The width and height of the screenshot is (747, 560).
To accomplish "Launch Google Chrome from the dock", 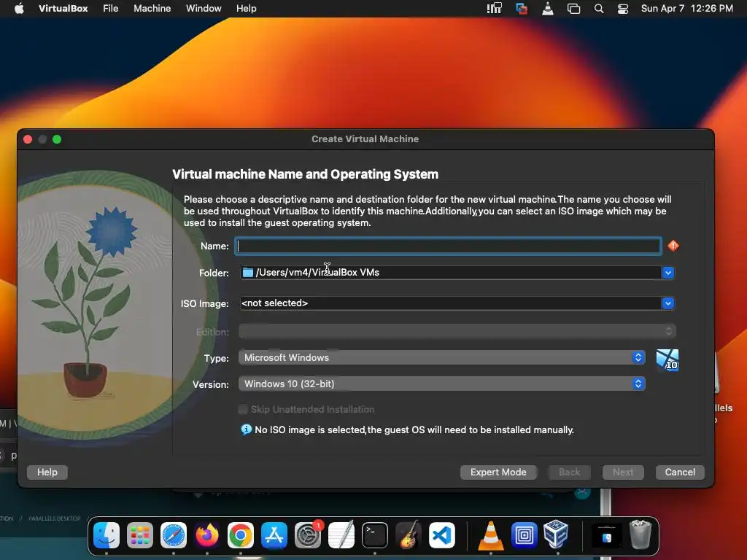I will pos(241,535).
